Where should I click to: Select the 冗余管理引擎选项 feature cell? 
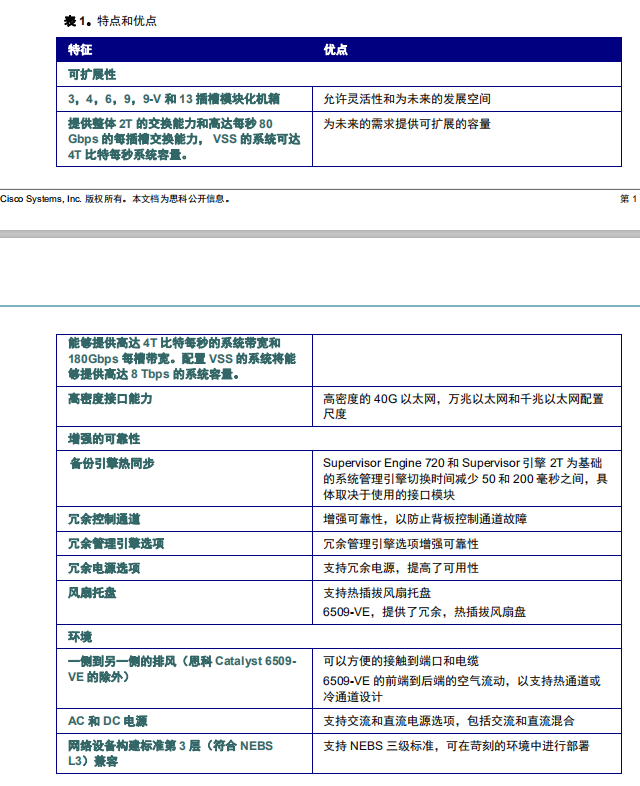tap(116, 544)
